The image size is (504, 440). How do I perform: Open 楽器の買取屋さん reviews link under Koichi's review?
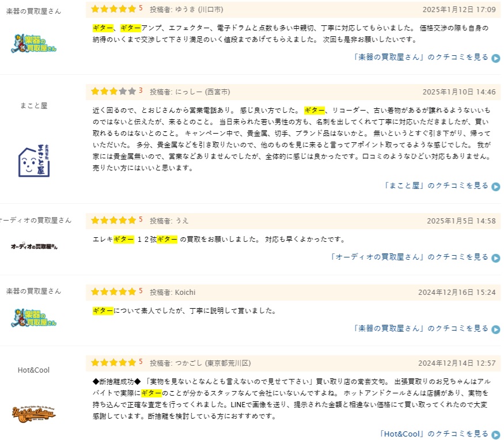(x=421, y=329)
